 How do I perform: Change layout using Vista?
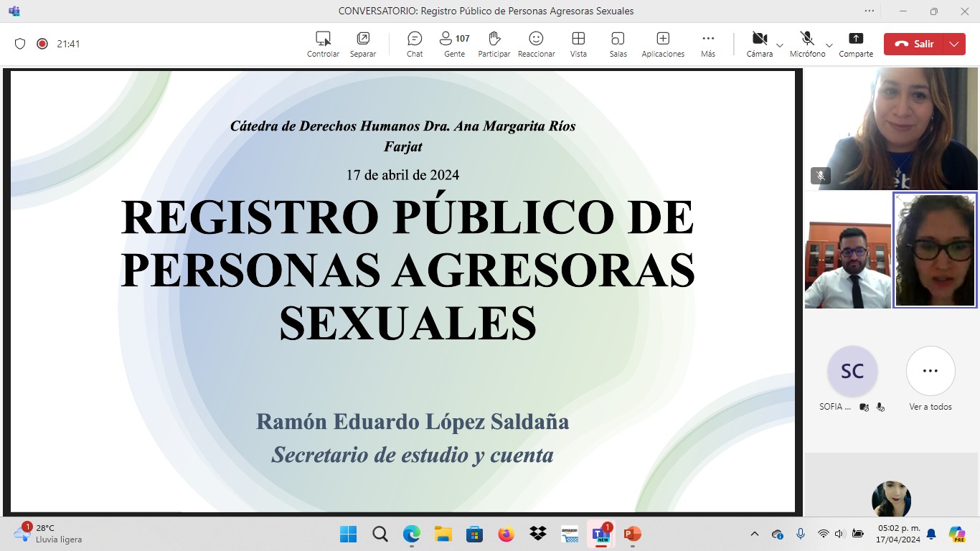pyautogui.click(x=578, y=44)
